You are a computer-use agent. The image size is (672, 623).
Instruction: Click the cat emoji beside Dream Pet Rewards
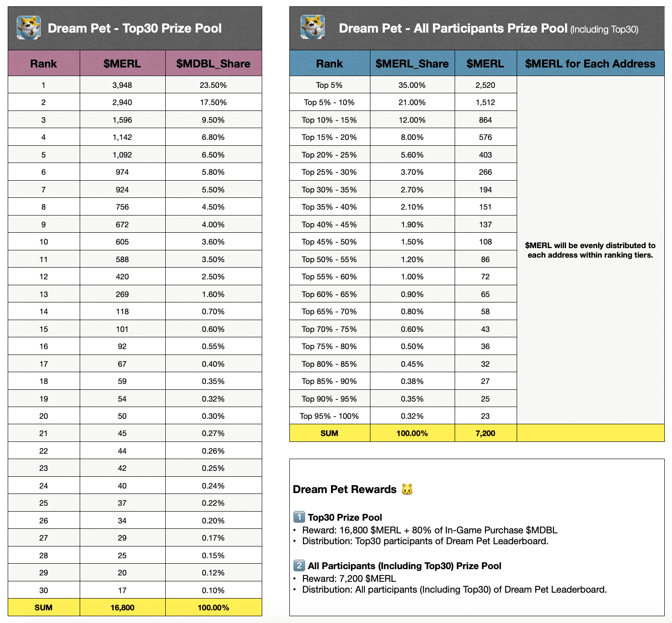407,489
